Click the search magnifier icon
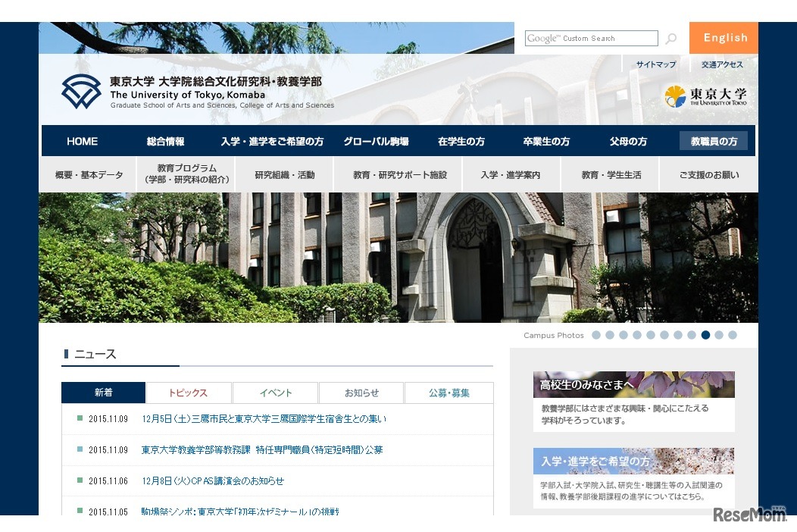The height and width of the screenshot is (532, 797). point(672,38)
